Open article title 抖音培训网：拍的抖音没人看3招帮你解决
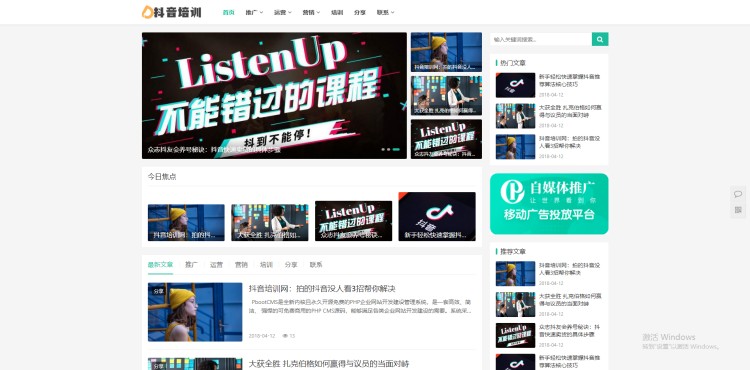750x370 pixels. [x=322, y=289]
